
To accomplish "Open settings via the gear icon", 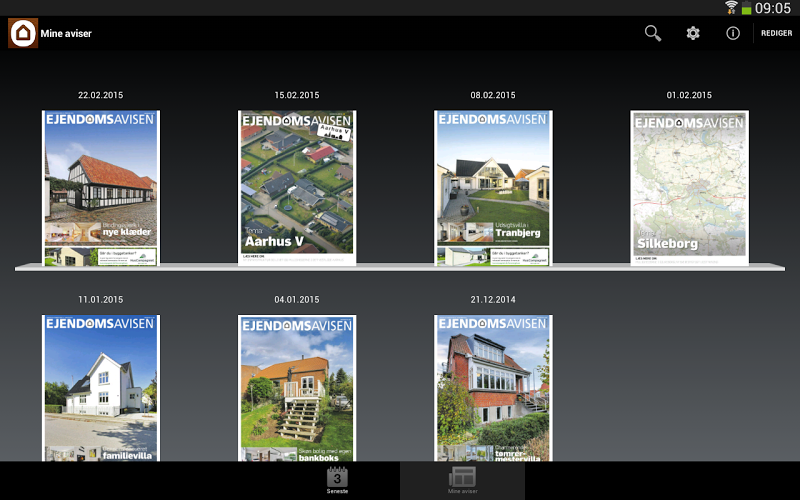I will click(693, 33).
